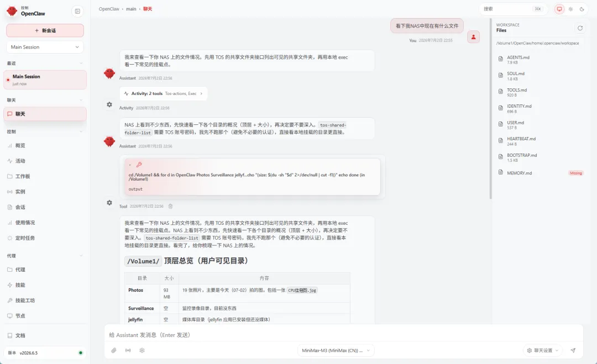Viewport: 597px width, 364px height.
Task: Click the workspace path /Volume1/OpenClaw text
Action: [x=537, y=44]
